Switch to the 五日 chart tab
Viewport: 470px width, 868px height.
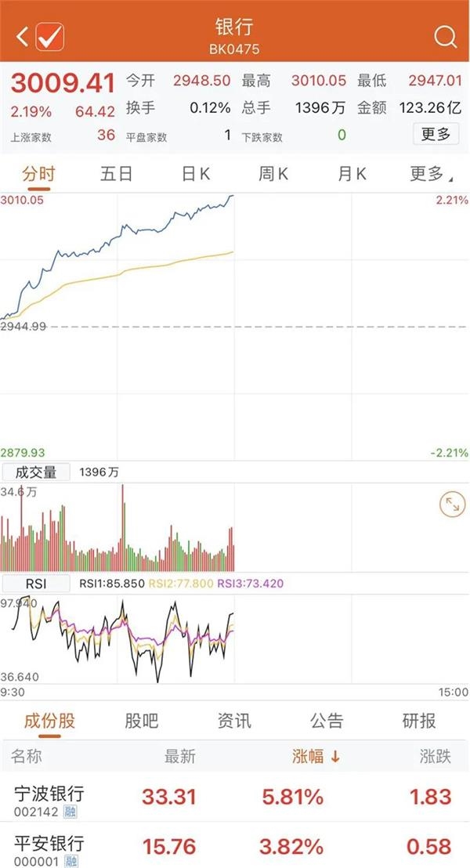(116, 174)
